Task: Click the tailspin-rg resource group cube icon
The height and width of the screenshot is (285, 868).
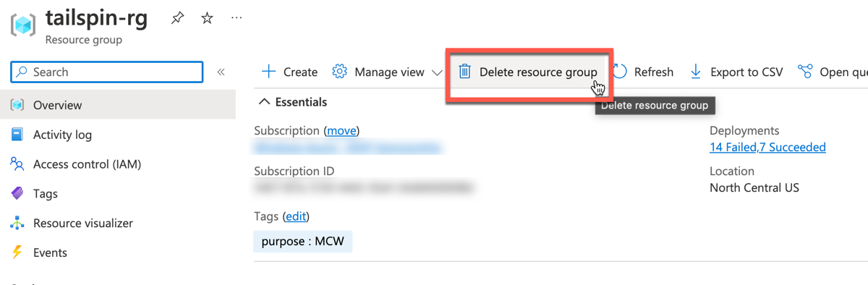Action: click(x=22, y=25)
